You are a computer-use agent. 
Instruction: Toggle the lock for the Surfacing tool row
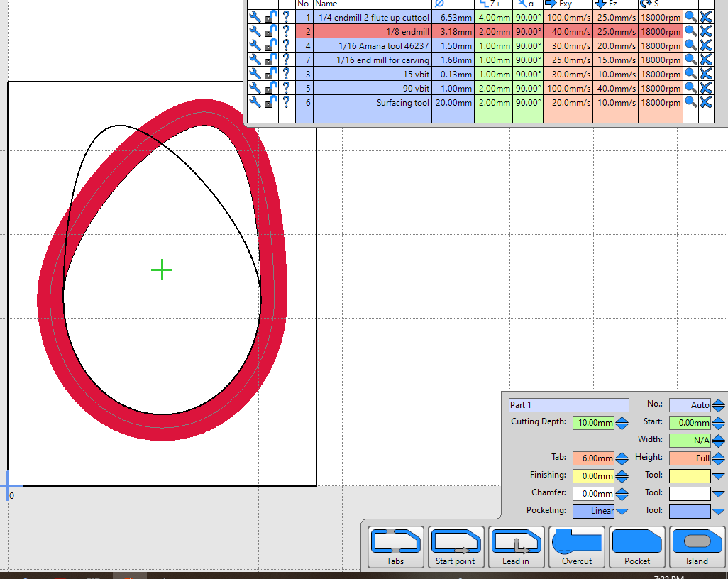[271, 102]
